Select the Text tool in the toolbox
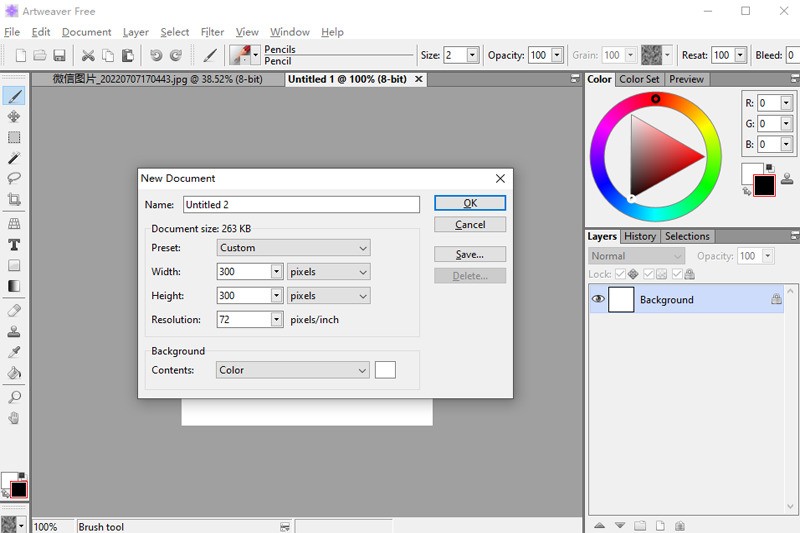The image size is (800, 533). [14, 245]
